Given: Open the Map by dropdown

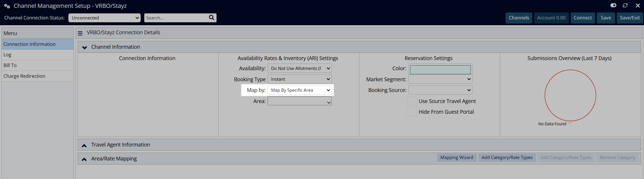Looking at the screenshot, I should point(300,90).
